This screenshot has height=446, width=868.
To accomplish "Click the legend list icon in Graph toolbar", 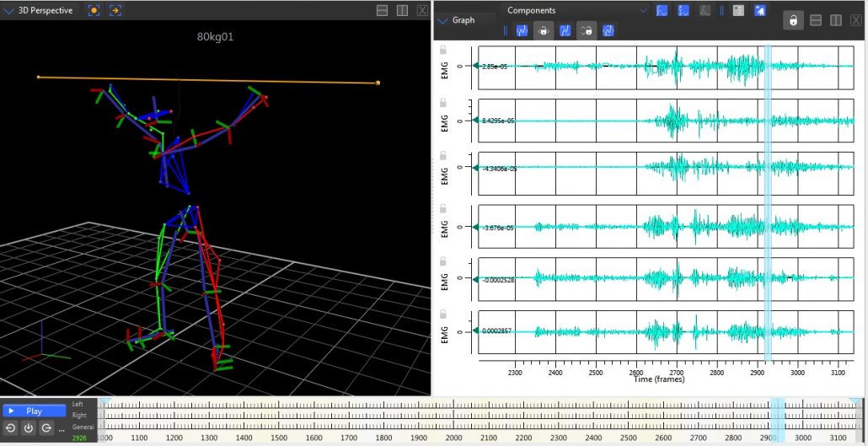I will click(x=739, y=10).
